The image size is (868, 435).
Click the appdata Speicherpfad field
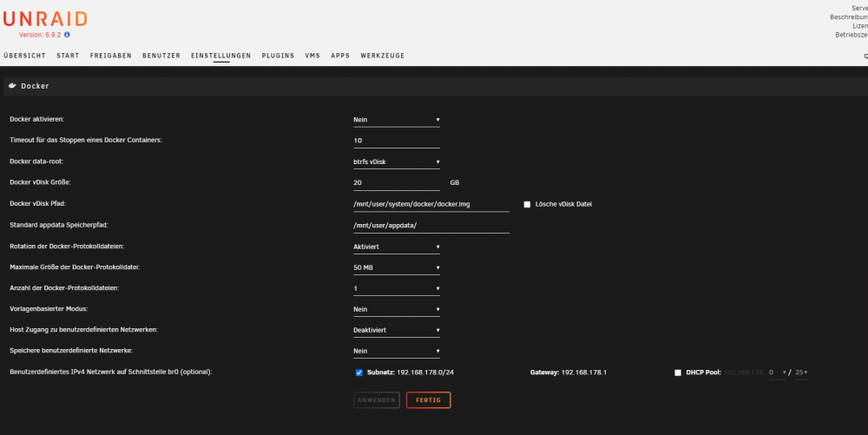point(431,225)
